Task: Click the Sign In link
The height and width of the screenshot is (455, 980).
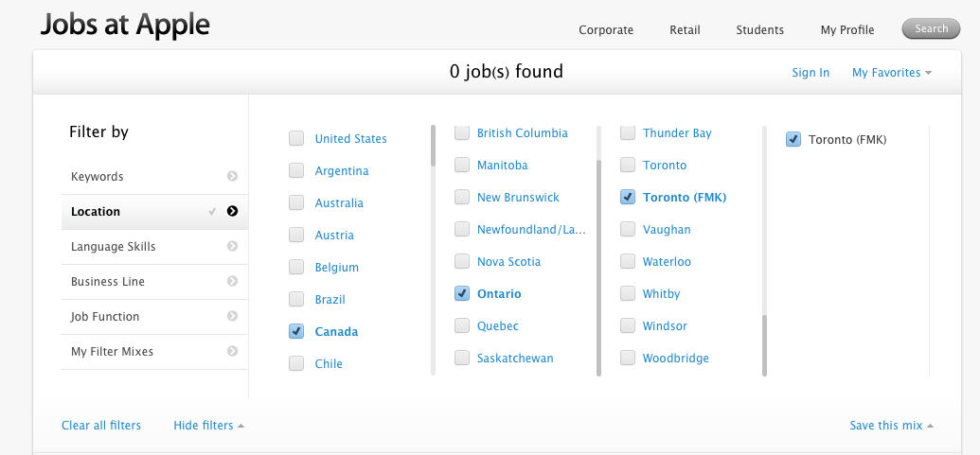Action: (x=811, y=73)
